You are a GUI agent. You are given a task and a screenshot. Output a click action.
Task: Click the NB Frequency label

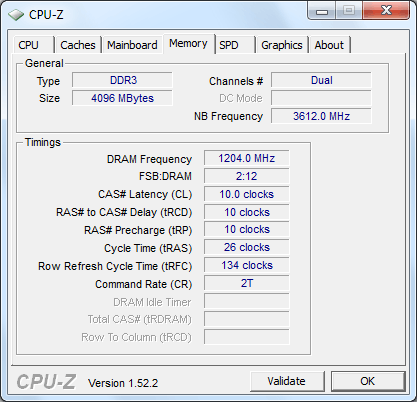click(229, 116)
